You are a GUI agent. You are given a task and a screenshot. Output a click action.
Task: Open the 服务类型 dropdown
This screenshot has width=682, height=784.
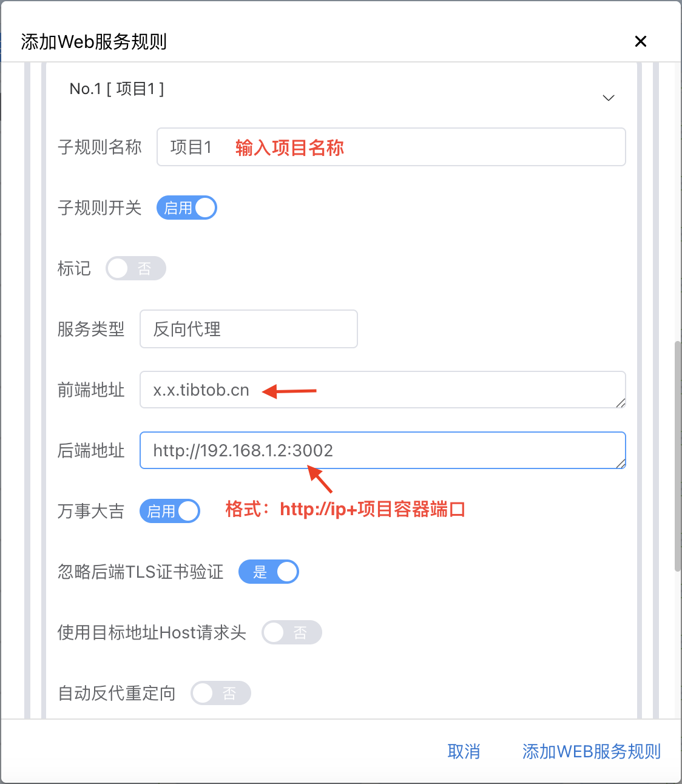[248, 329]
